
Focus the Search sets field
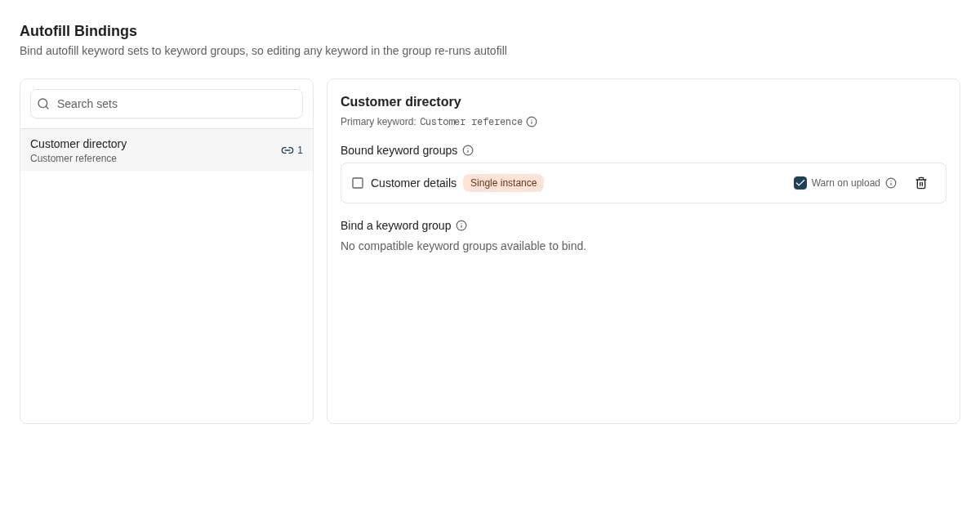167,104
